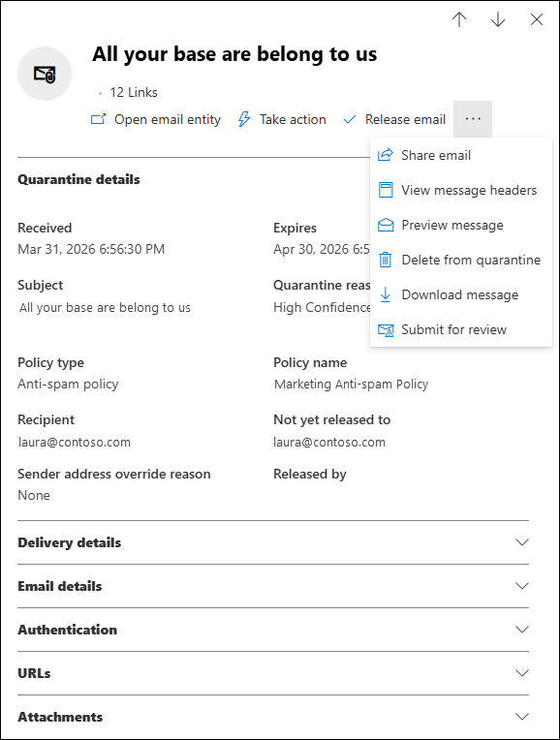This screenshot has height=740, width=560.
Task: Close the quarantine details flyout
Action: coord(537,19)
